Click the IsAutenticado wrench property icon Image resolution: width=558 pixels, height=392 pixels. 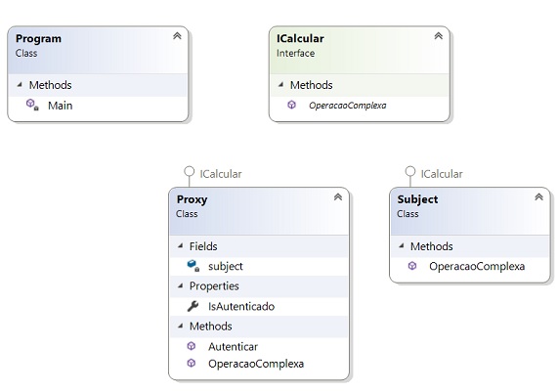(193, 306)
